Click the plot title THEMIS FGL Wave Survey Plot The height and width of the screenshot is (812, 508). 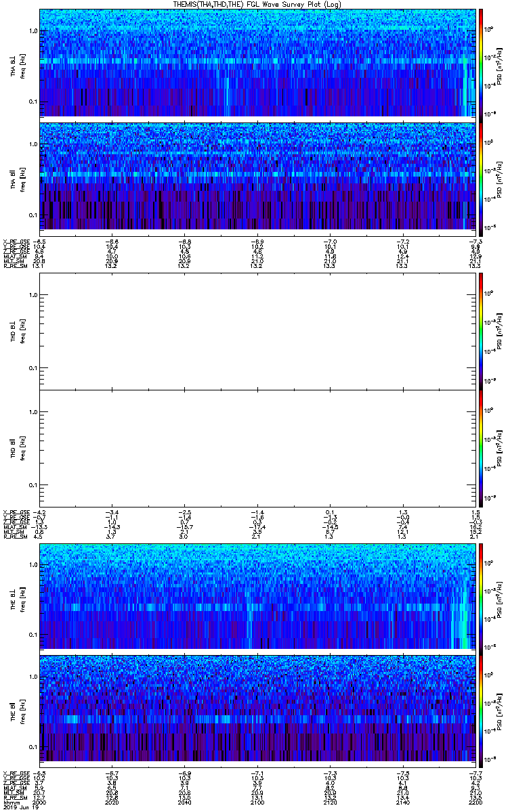pyautogui.click(x=257, y=4)
